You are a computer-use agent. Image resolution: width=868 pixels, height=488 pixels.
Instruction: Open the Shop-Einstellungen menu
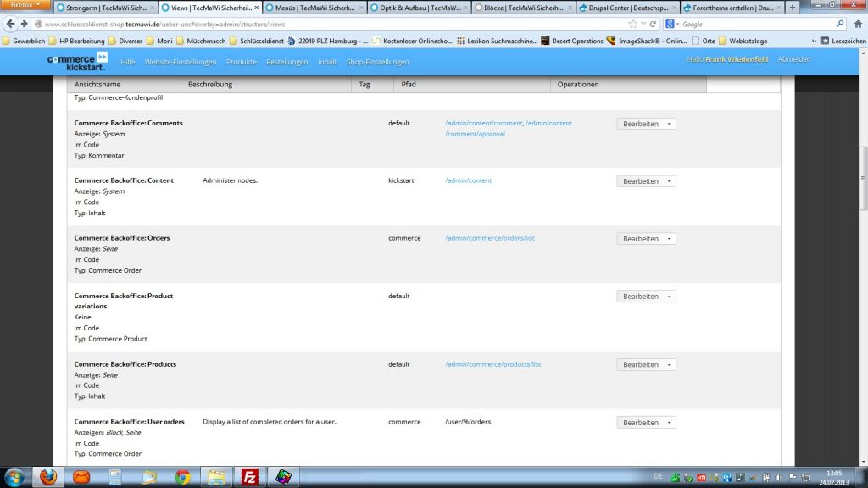tap(377, 62)
